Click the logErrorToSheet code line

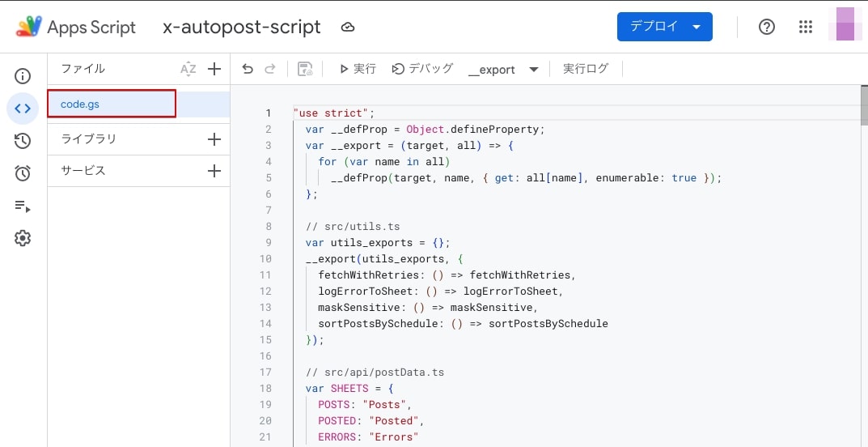click(441, 292)
